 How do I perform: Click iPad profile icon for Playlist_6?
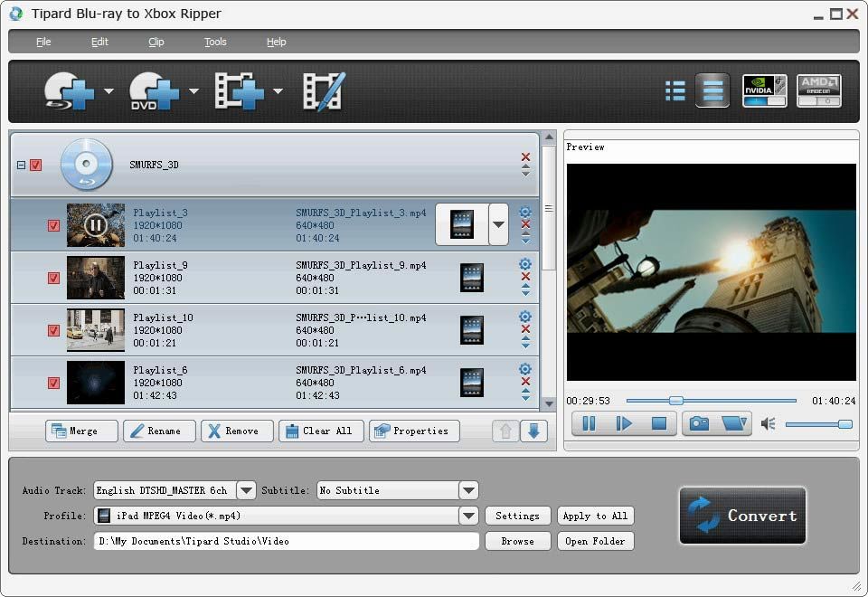tap(472, 383)
